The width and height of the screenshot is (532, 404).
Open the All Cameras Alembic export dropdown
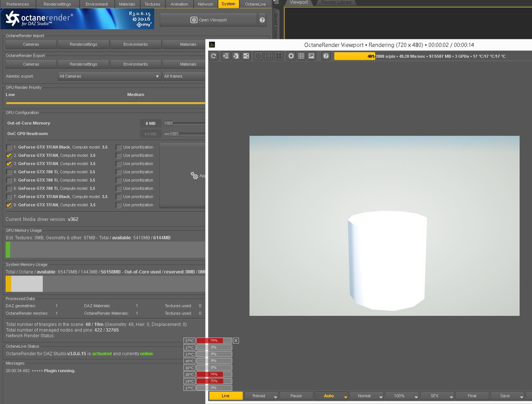110,76
